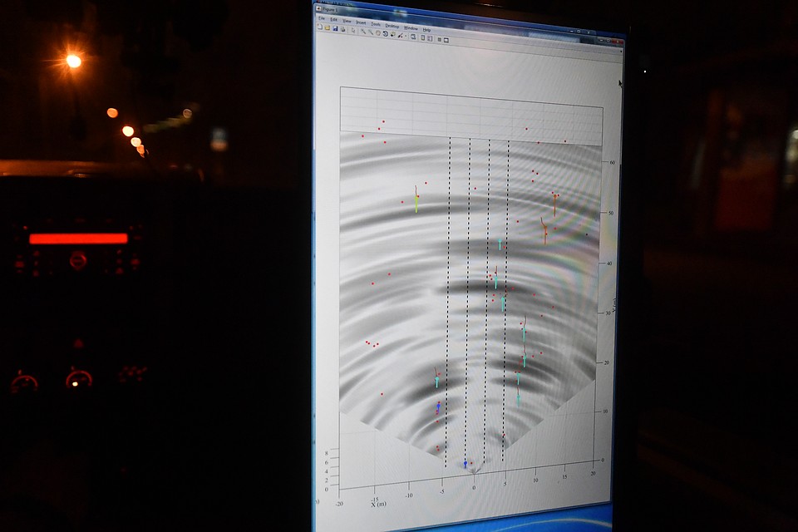Click the Y-axis tick label 40
The width and height of the screenshot is (798, 532).
click(609, 264)
